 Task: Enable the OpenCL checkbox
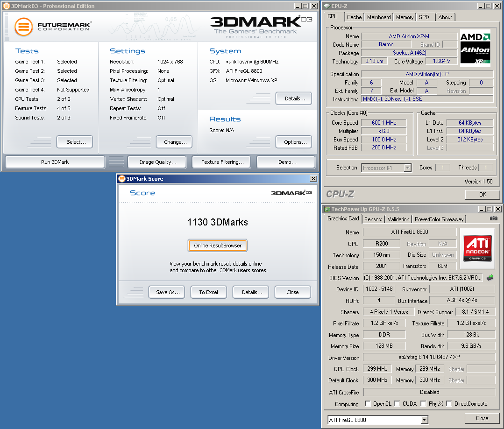tap(368, 404)
